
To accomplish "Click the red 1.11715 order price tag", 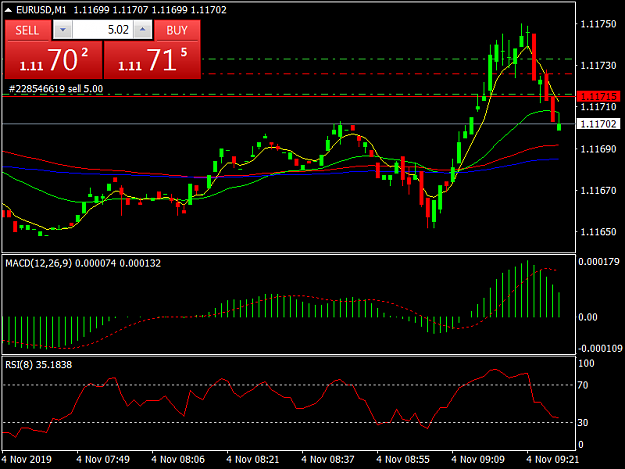I will (598, 96).
